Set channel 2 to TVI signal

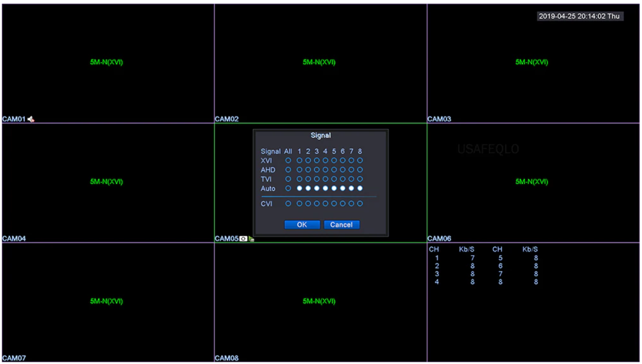pos(308,179)
